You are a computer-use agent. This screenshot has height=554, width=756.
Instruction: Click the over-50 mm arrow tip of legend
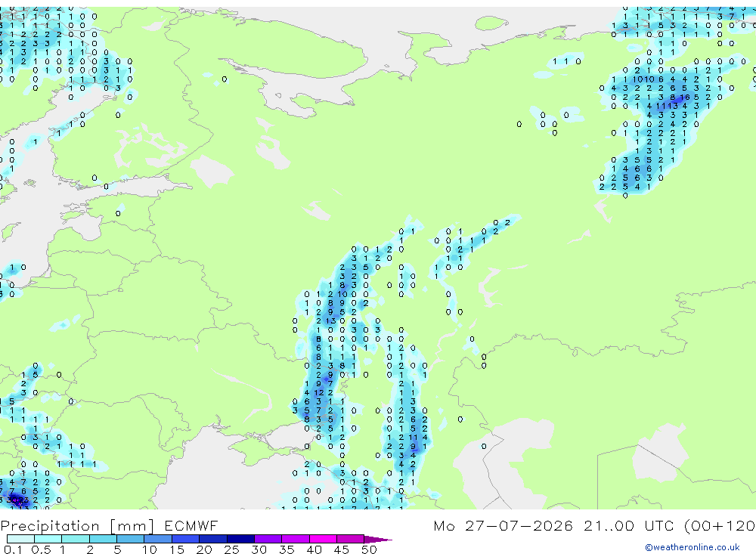click(378, 539)
